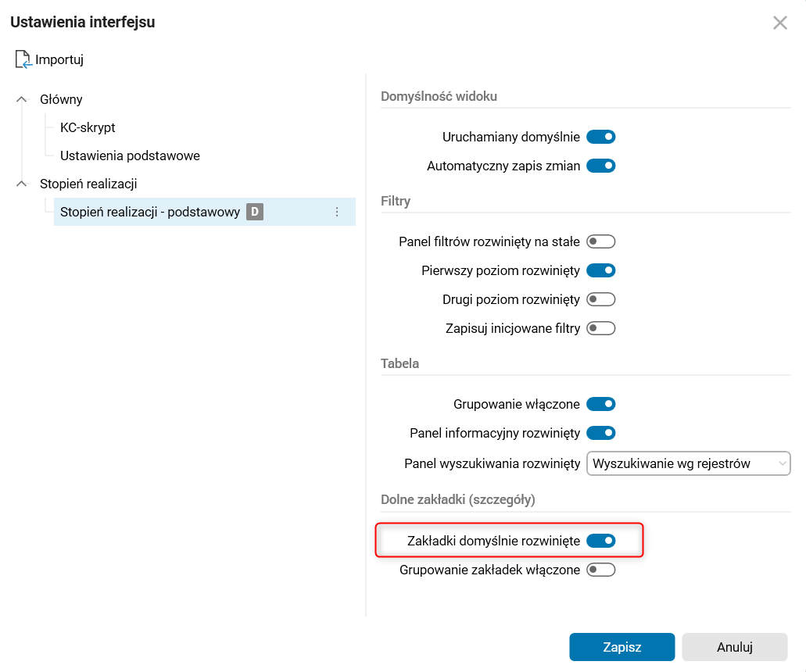Open the Wyszukiwanie wg rejestrów dropdown

[688, 463]
